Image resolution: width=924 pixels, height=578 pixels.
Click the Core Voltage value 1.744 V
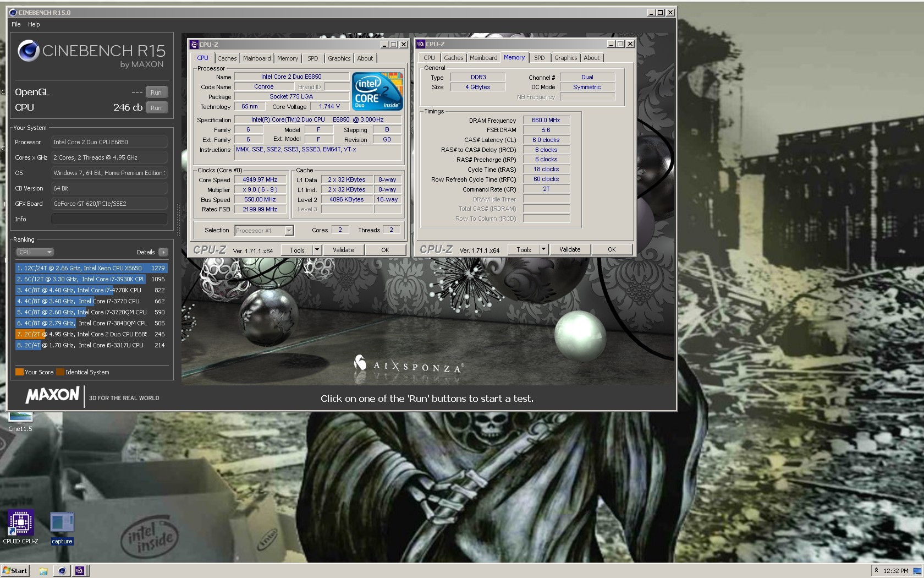click(x=329, y=107)
